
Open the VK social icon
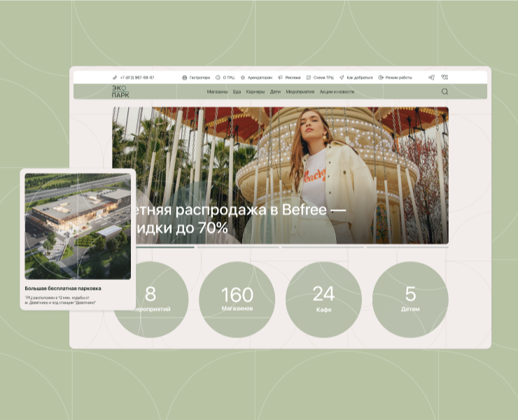coord(444,78)
